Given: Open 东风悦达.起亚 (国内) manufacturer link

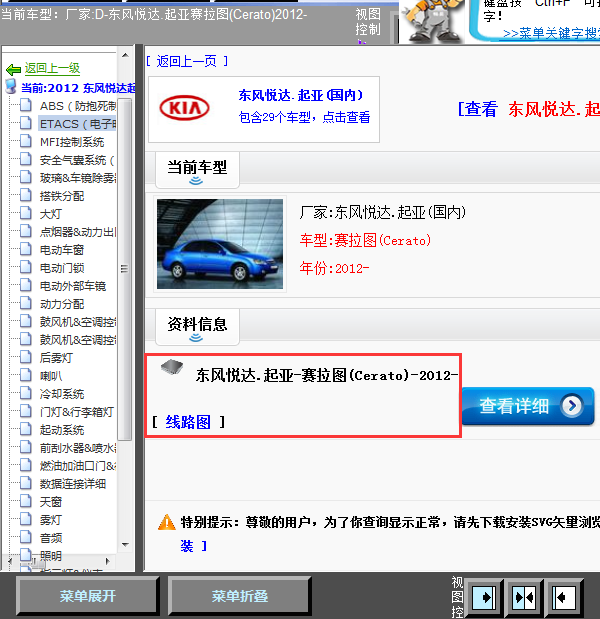Looking at the screenshot, I should click(301, 95).
